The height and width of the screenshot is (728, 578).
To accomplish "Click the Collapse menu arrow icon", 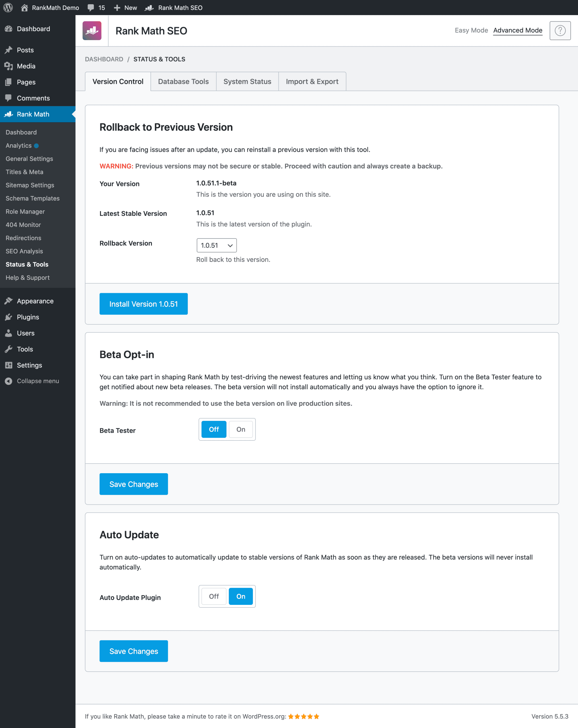I will click(9, 381).
